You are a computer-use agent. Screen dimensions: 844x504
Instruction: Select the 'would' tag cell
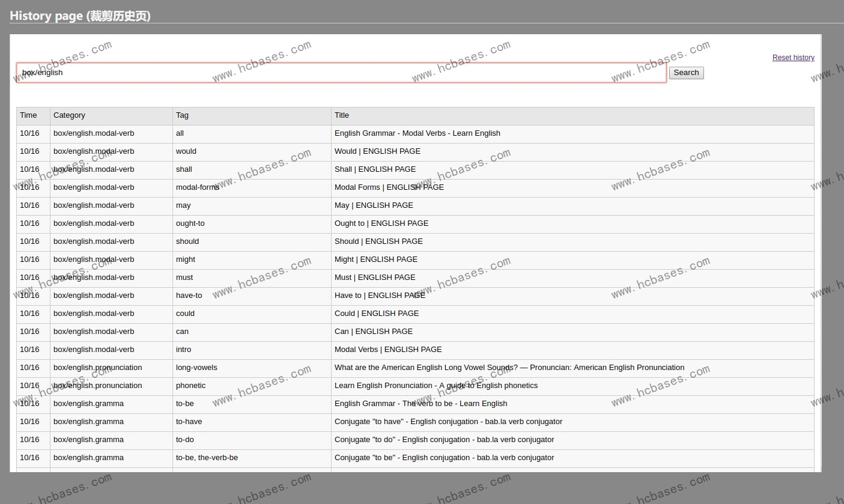[x=252, y=152]
